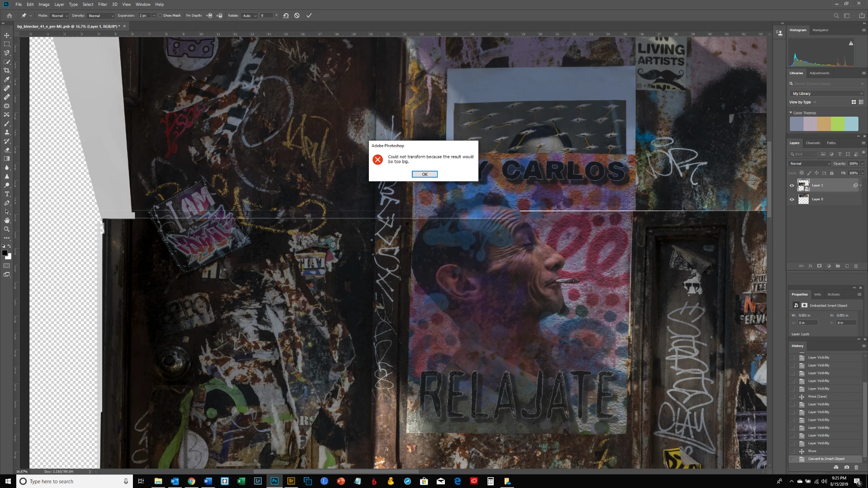Viewport: 868px width, 488px height.
Task: Click the remove all pins reset icon
Action: [286, 15]
